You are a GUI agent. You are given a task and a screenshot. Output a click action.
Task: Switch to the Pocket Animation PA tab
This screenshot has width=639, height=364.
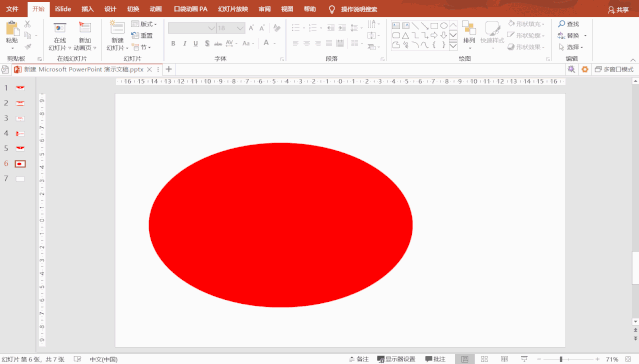[190, 9]
